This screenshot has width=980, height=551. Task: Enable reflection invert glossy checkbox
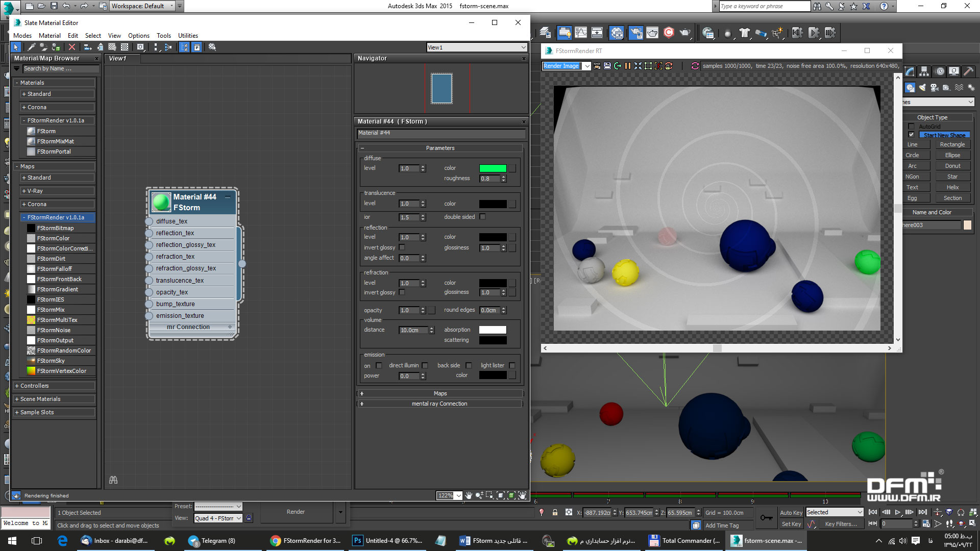pyautogui.click(x=402, y=247)
